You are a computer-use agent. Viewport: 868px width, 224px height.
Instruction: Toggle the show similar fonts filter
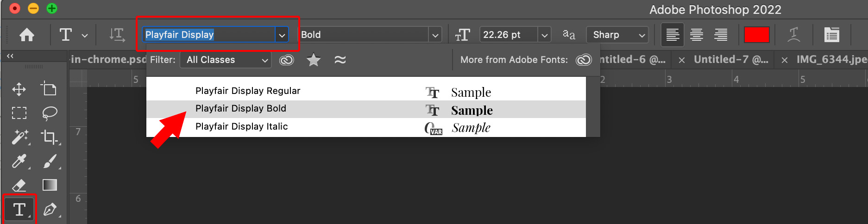(x=340, y=60)
